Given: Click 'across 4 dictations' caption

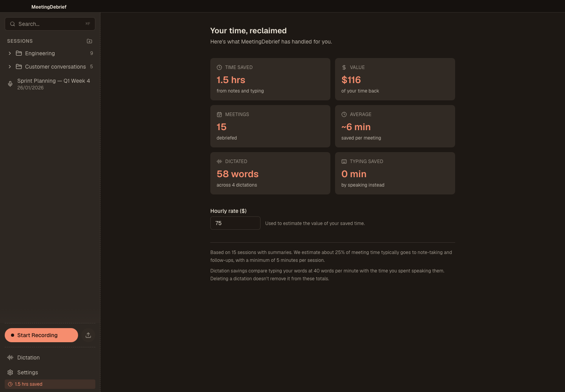Looking at the screenshot, I should coord(237,185).
